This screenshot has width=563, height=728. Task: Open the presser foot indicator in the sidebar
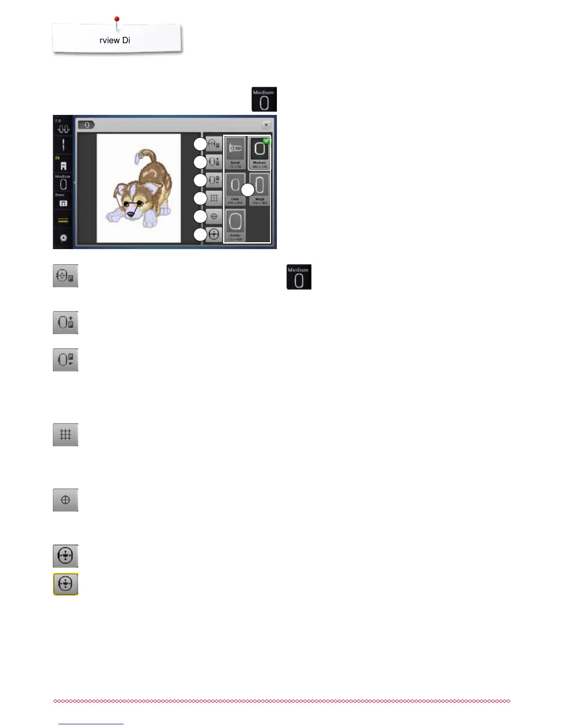(63, 164)
